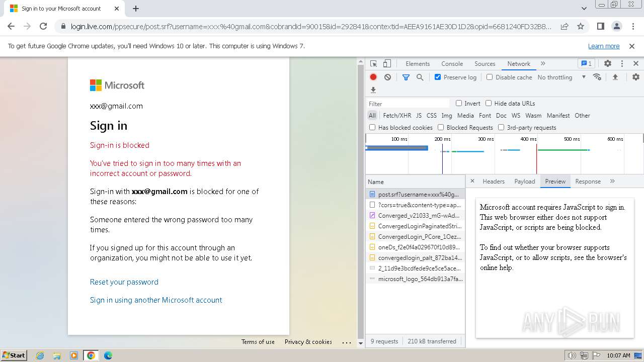This screenshot has width=644, height=362.
Task: Select ConvergedLoginPaginatedStri request row
Action: (415, 226)
